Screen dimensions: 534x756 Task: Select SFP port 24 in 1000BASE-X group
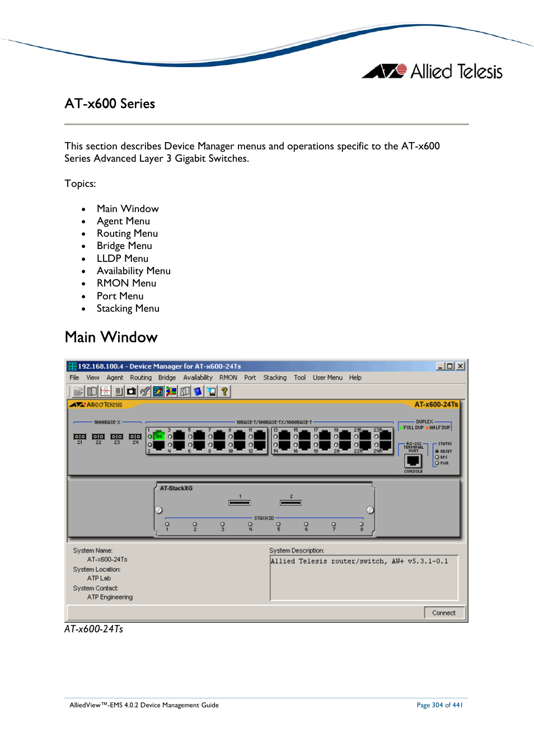click(x=135, y=436)
